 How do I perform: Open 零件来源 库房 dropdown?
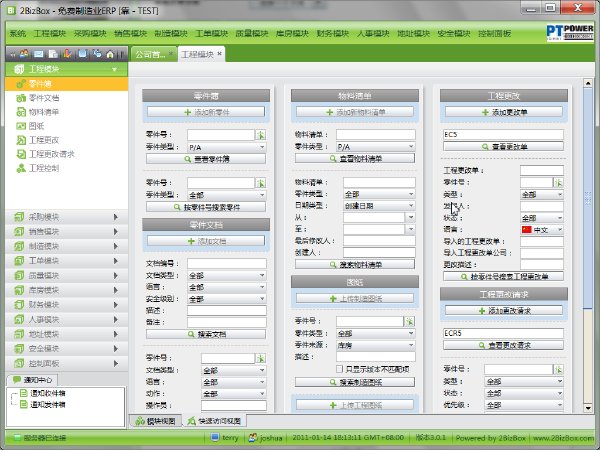pos(375,345)
